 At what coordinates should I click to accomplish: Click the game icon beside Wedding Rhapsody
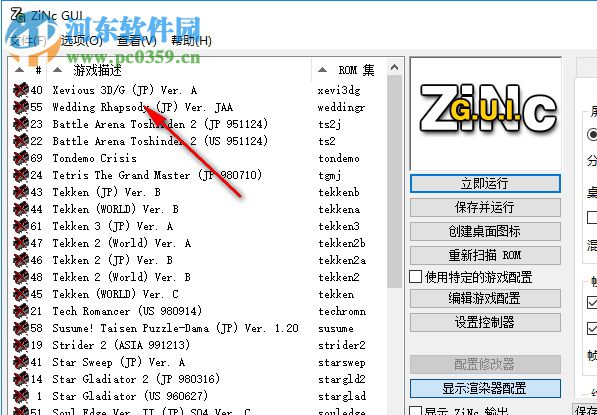click(x=21, y=107)
